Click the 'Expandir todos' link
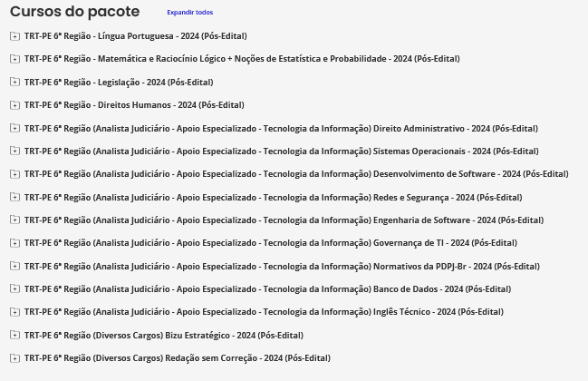The width and height of the screenshot is (588, 381). pos(189,13)
